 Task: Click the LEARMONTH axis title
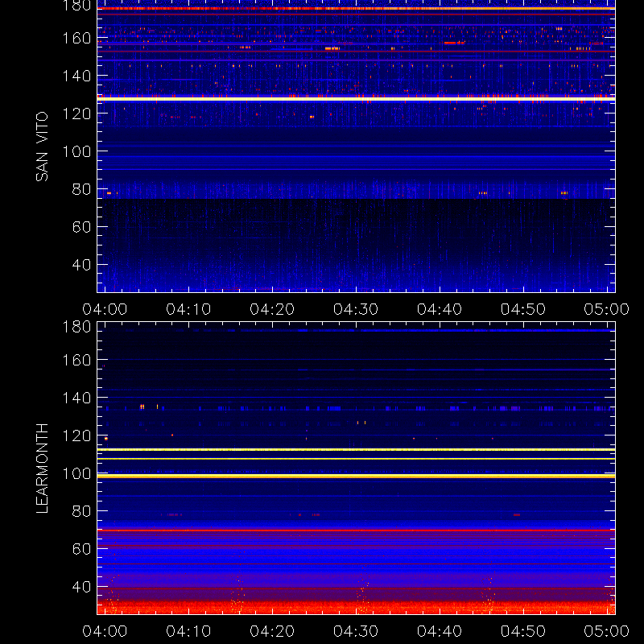point(42,469)
